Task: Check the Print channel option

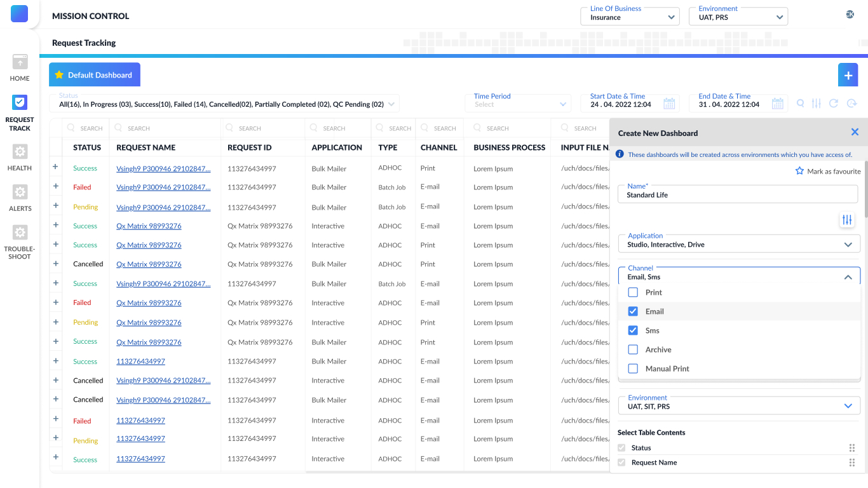Action: pyautogui.click(x=633, y=292)
